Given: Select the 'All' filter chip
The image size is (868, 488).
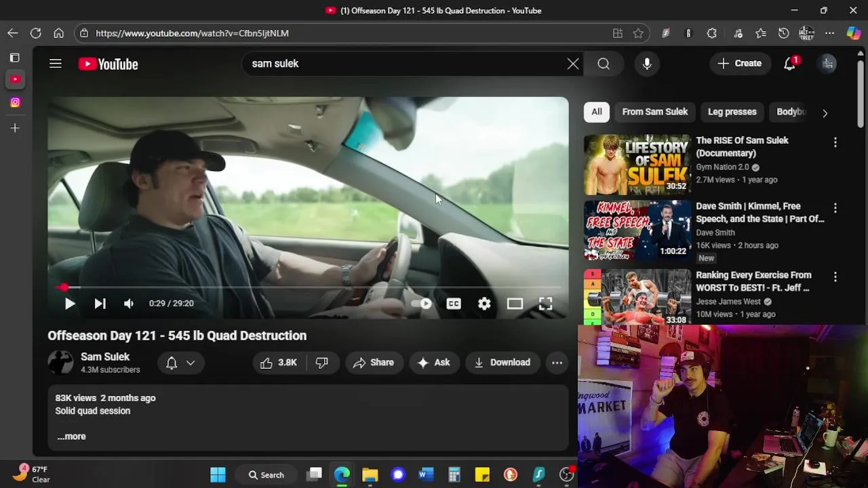Looking at the screenshot, I should [597, 112].
